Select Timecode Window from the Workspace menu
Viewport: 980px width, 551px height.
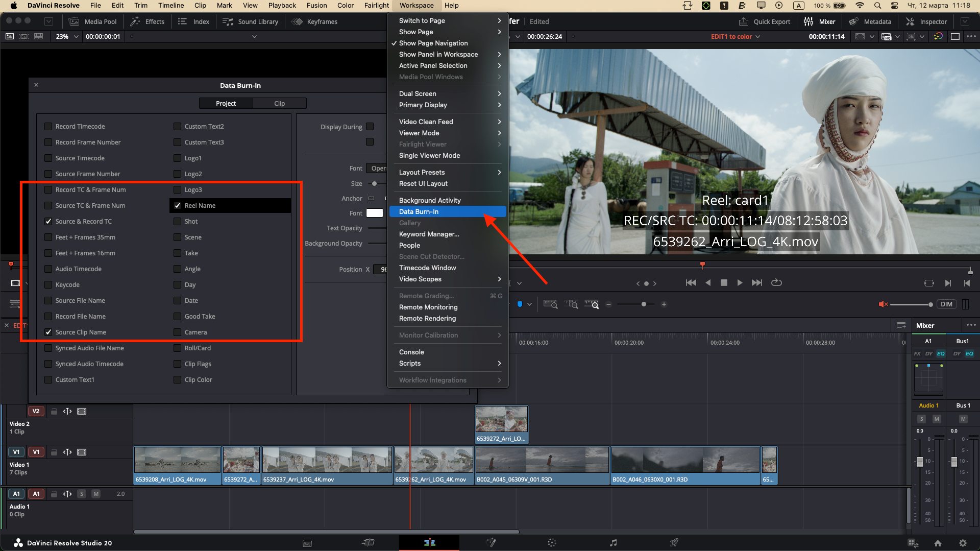428,268
